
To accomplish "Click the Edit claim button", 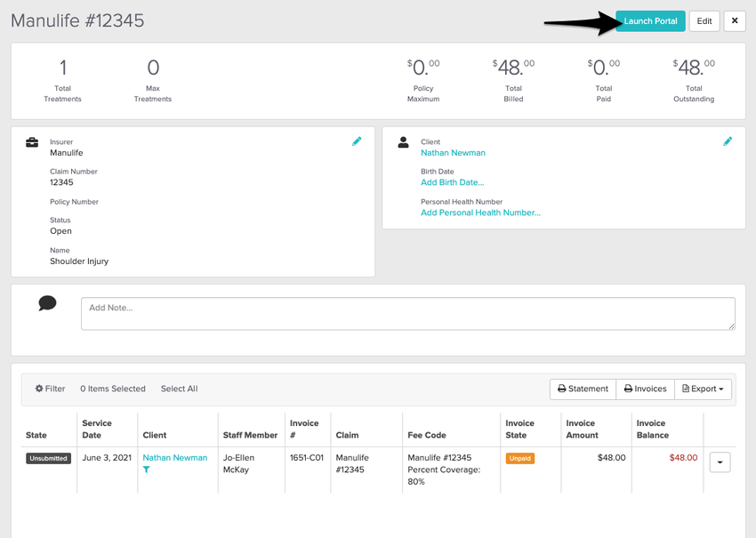I will point(704,21).
